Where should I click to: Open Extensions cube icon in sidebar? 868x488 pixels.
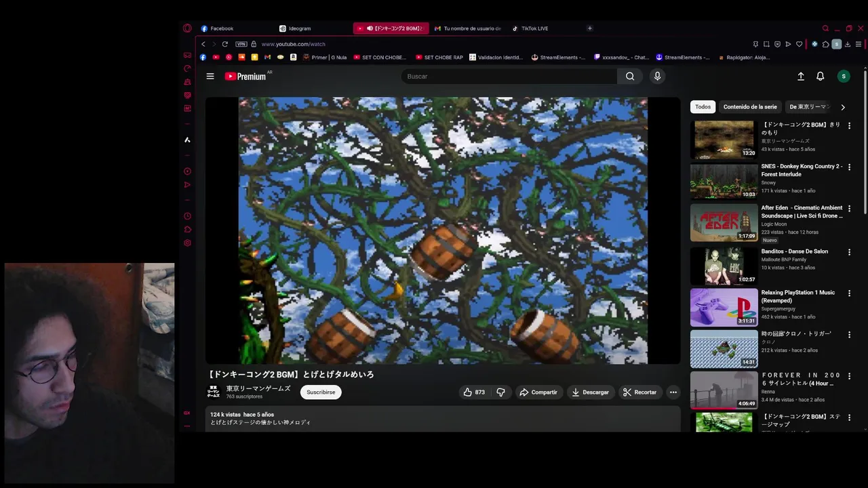pos(187,229)
